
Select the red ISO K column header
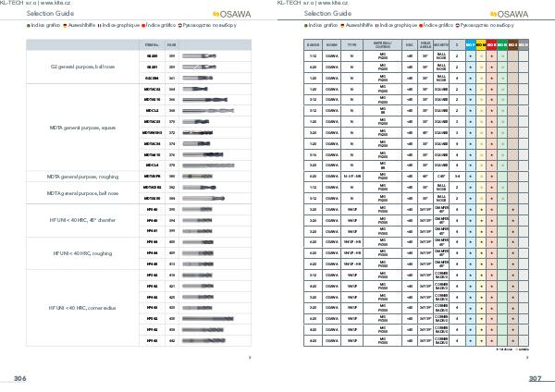492,43
